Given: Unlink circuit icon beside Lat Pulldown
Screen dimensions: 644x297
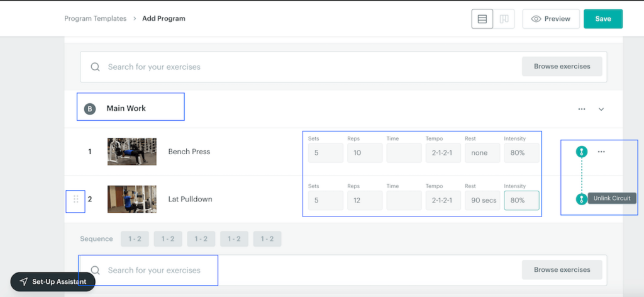Looking at the screenshot, I should pos(582,199).
